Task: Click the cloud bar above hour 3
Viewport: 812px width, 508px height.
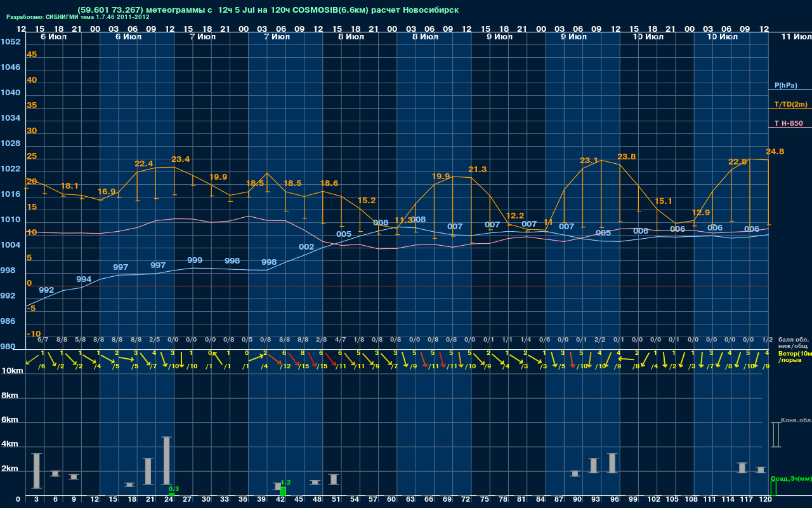Action: pos(36,471)
